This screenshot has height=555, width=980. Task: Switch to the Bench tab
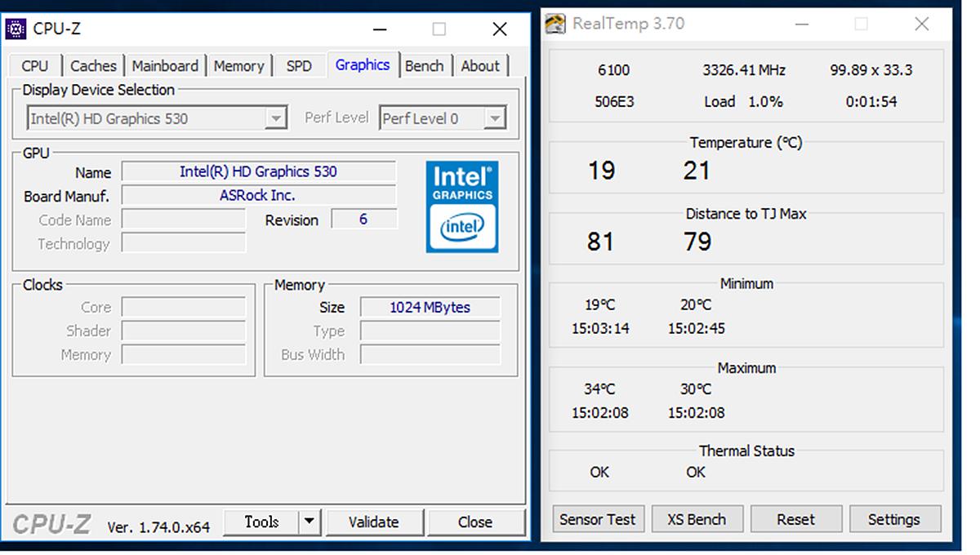tap(425, 66)
